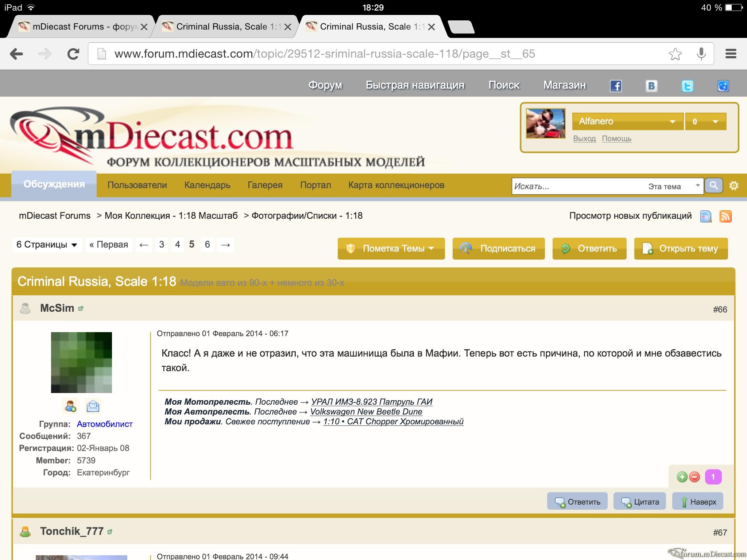This screenshot has height=560, width=747.
Task: Go to page 6 of the topic
Action: (x=207, y=245)
